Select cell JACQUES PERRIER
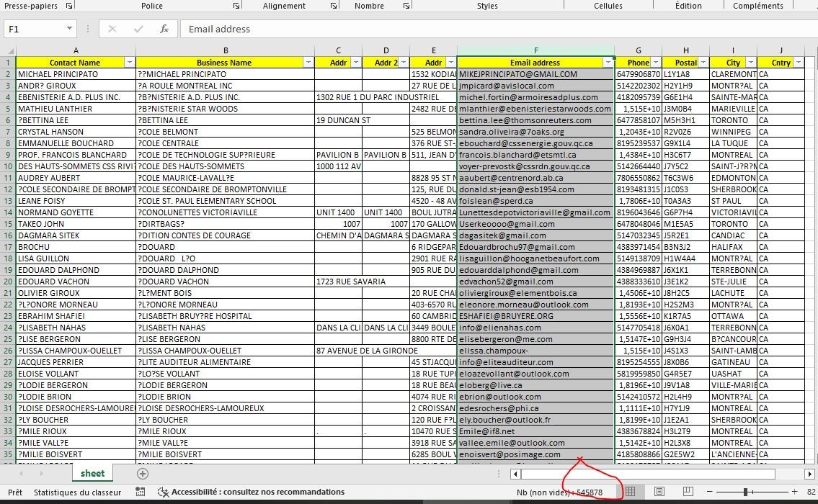818x504 pixels. (76, 362)
